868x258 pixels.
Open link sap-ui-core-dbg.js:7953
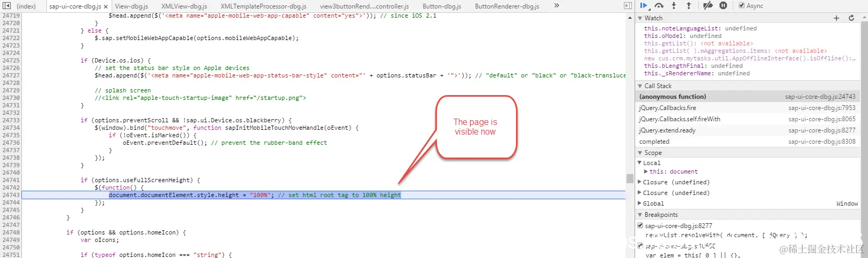click(x=822, y=108)
